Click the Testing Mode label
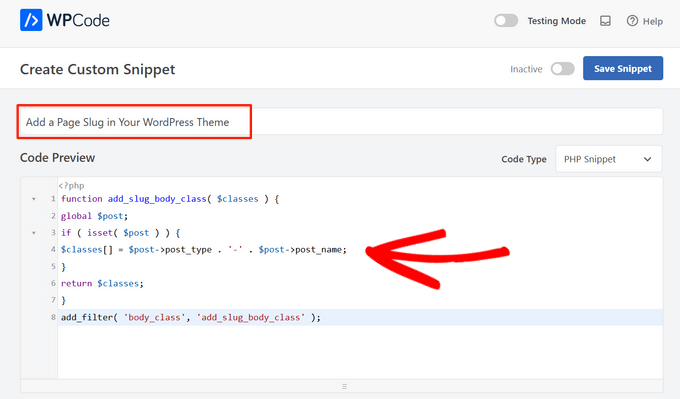680x399 pixels. (556, 21)
